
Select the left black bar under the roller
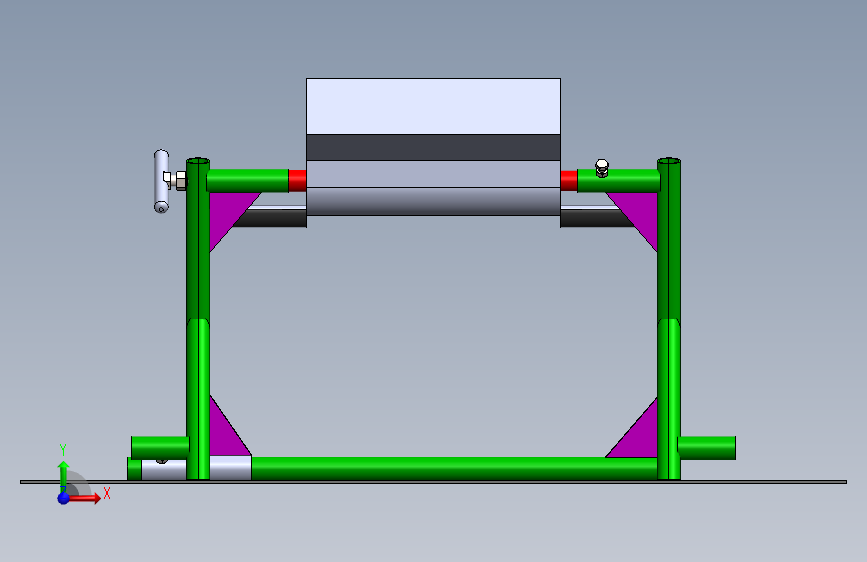270,218
